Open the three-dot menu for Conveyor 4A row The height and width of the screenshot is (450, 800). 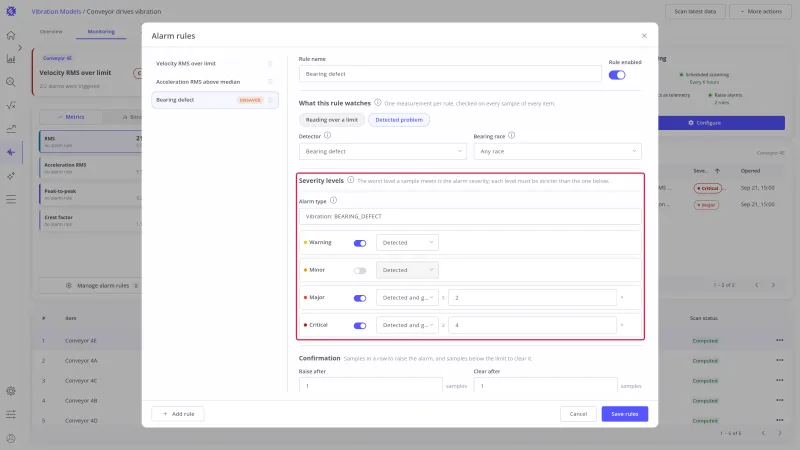pos(780,360)
